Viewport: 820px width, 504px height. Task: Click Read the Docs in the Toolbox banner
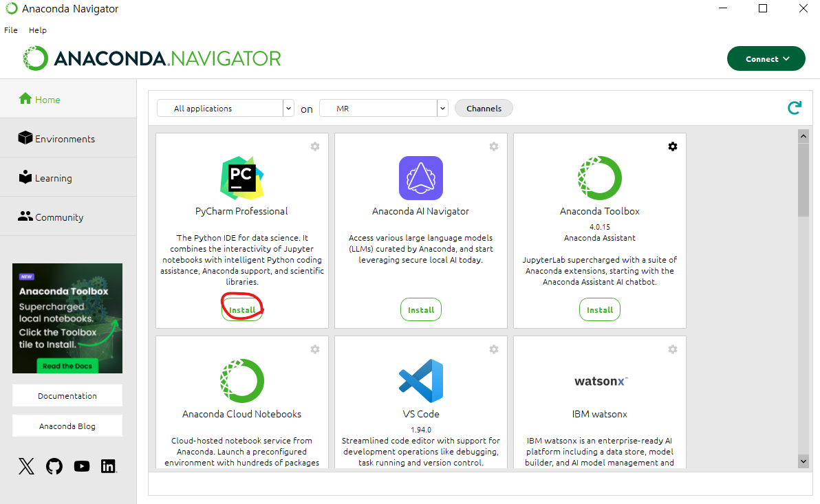(x=67, y=366)
